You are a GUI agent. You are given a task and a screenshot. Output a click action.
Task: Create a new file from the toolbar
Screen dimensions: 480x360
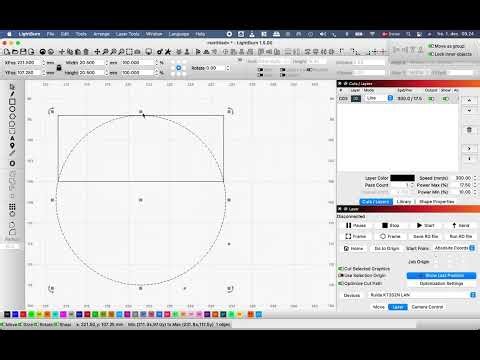[7, 52]
